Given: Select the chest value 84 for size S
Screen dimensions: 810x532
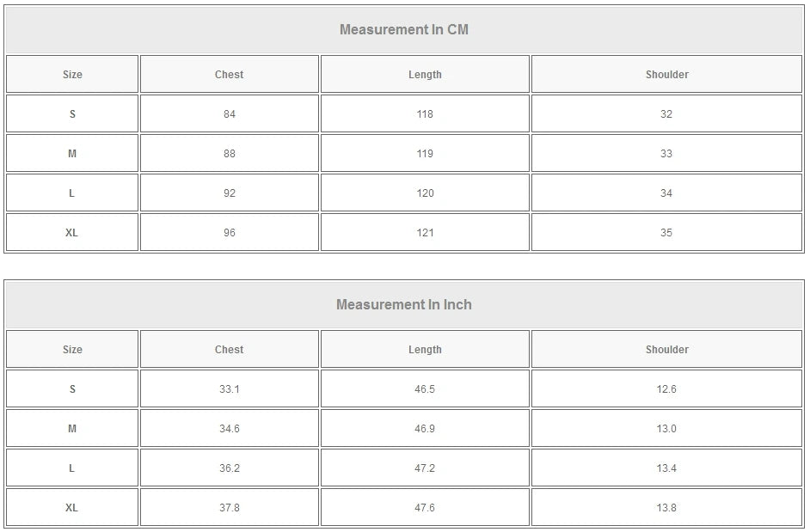Looking at the screenshot, I should pyautogui.click(x=229, y=114).
